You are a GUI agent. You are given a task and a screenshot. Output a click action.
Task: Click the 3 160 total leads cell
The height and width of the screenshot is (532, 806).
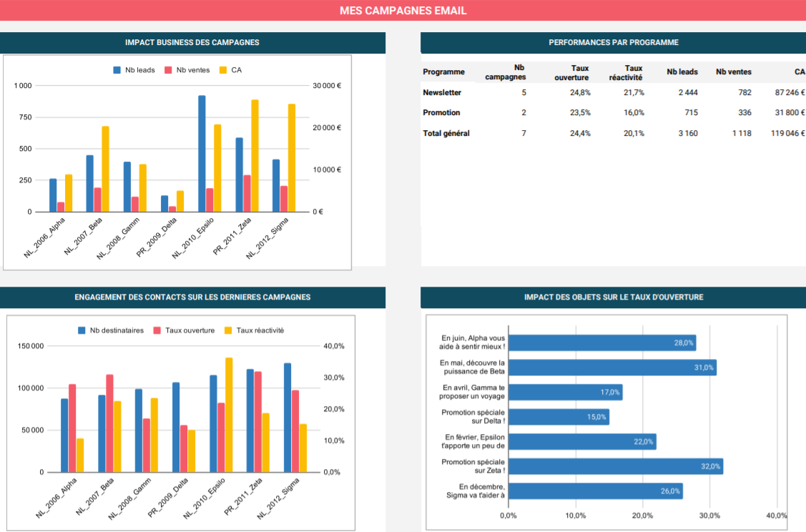688,133
